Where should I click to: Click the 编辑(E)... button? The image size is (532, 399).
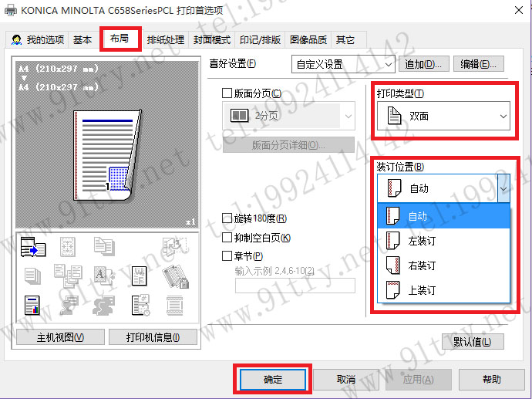[478, 64]
